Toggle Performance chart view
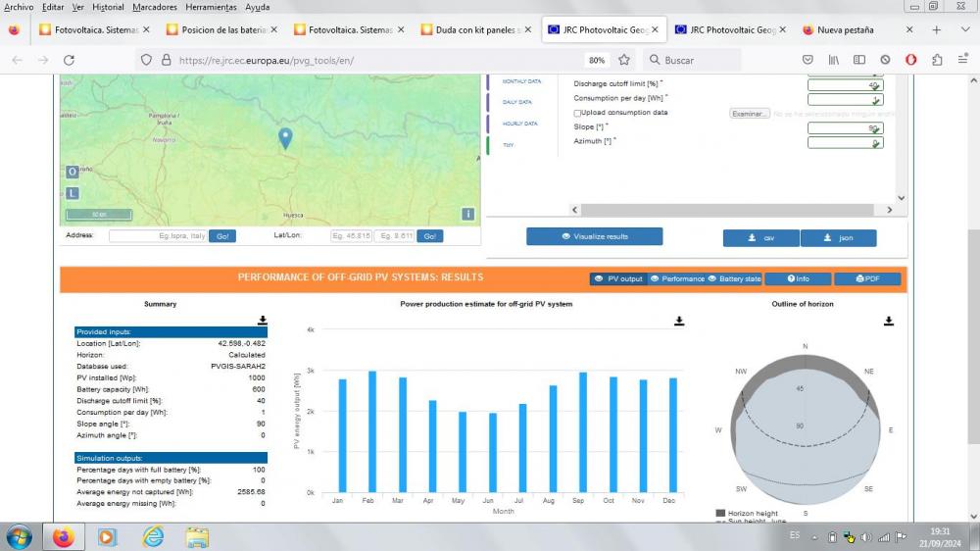Screen dimensions: 980x551 coord(677,279)
